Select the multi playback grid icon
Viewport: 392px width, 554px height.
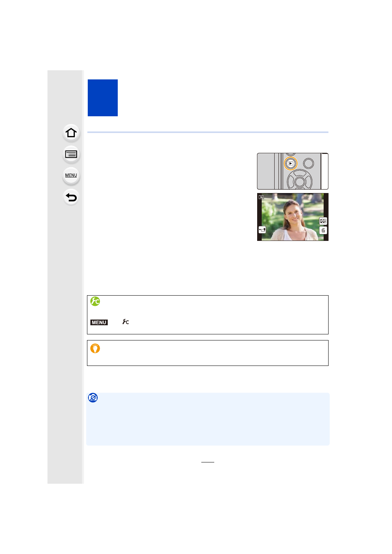[x=323, y=221]
